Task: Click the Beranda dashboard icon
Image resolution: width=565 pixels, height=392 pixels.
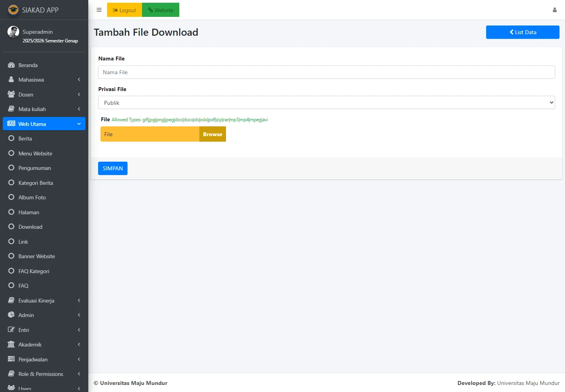Action: 11,65
